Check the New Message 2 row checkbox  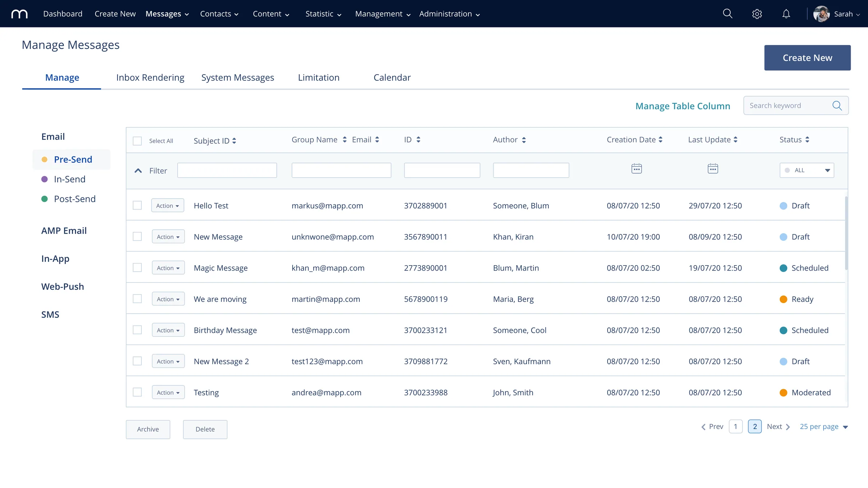coord(137,361)
